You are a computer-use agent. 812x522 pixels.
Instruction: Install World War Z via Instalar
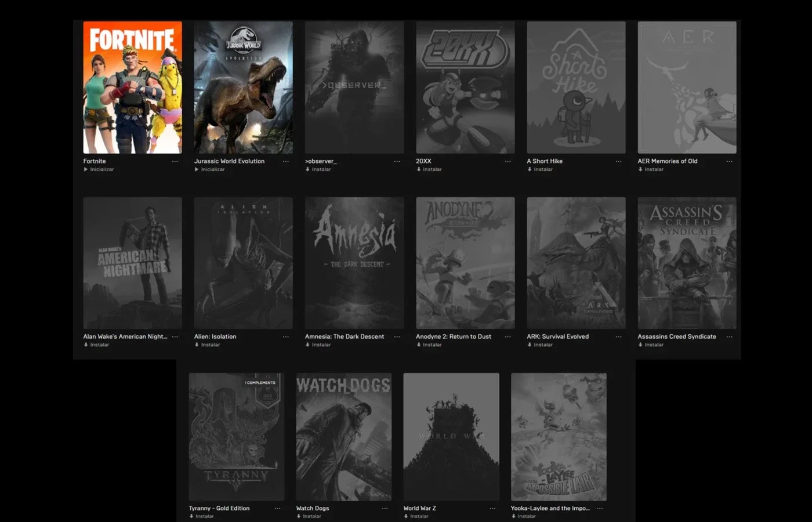click(x=416, y=516)
